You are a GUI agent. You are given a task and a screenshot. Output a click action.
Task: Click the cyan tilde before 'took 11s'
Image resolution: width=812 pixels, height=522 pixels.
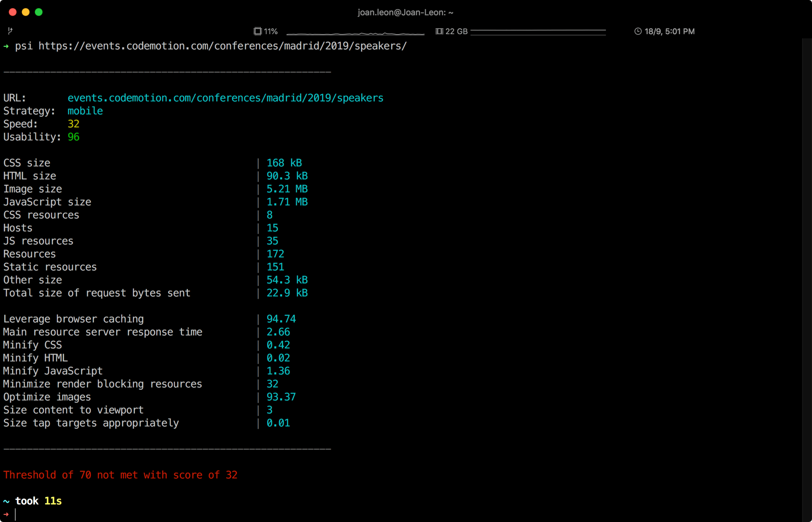tap(6, 501)
